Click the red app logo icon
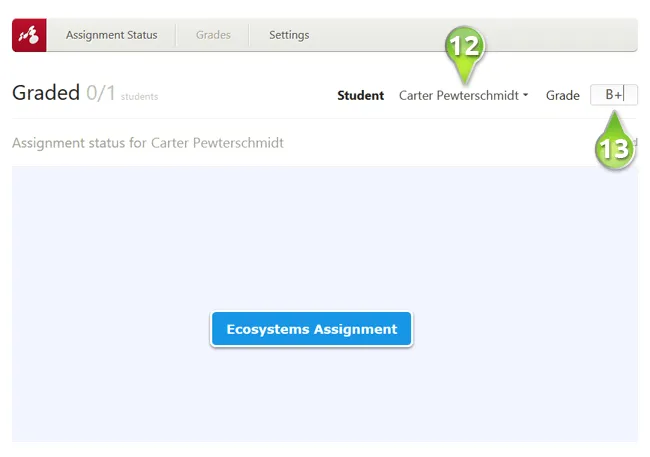This screenshot has width=650, height=457. coord(29,35)
